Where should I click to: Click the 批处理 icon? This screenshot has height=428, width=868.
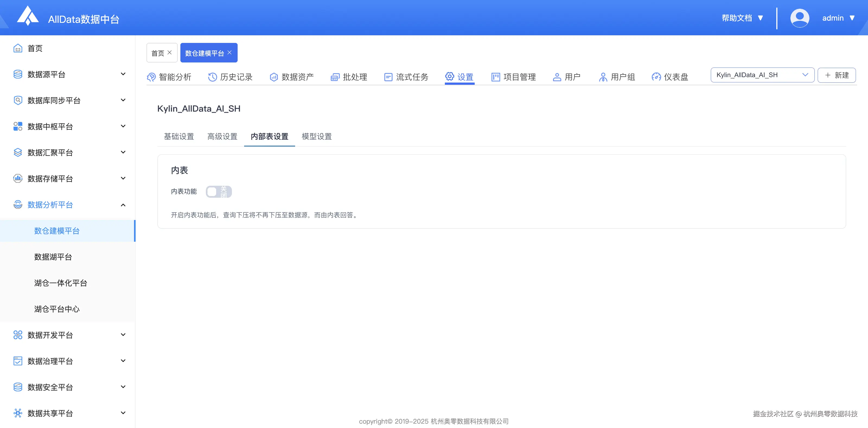(335, 77)
